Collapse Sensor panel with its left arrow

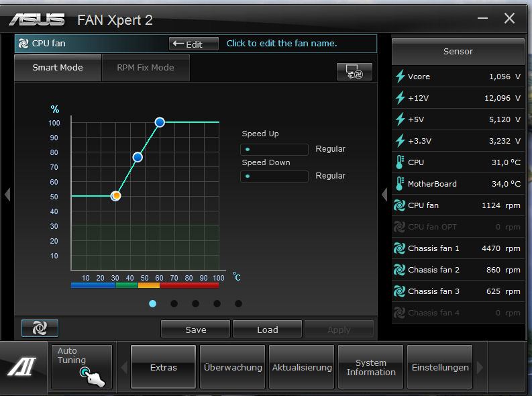tap(384, 195)
